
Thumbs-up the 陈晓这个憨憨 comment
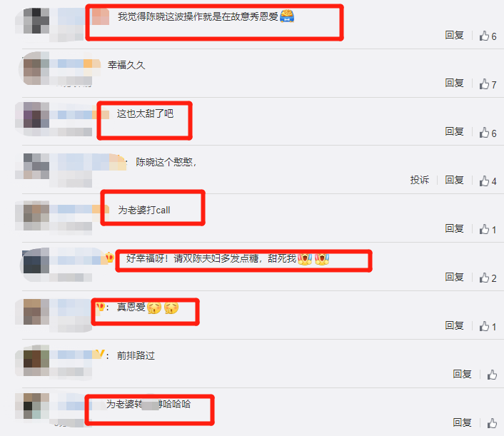[x=485, y=181]
